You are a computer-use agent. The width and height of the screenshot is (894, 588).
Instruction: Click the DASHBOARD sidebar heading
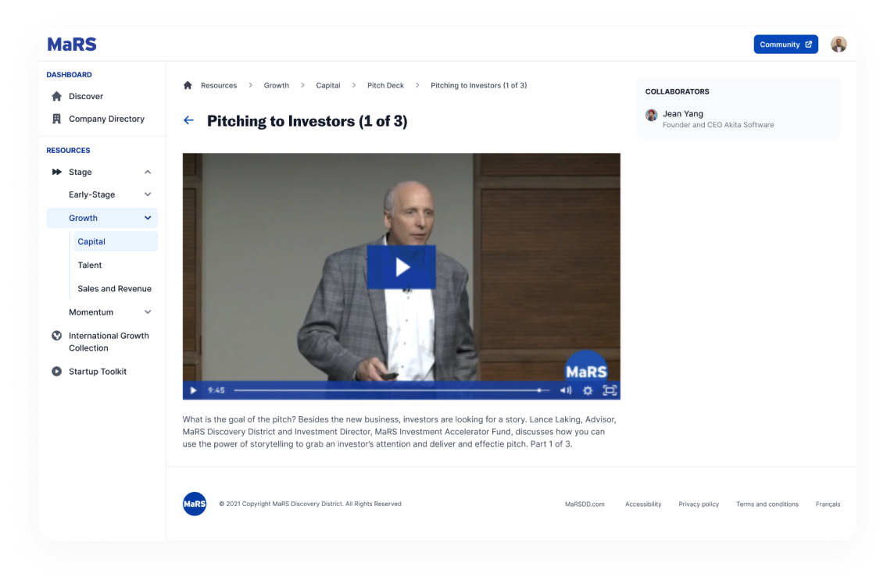tap(69, 75)
